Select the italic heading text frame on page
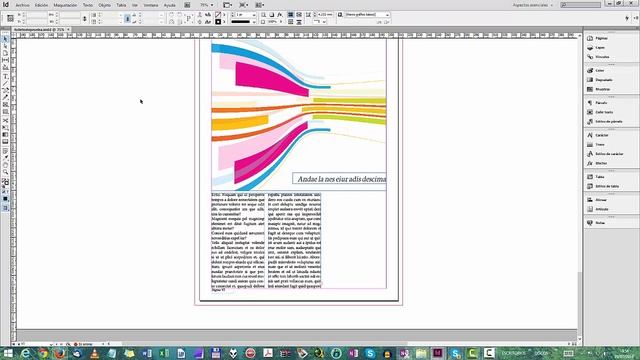This screenshot has height=360, width=640. pos(339,179)
